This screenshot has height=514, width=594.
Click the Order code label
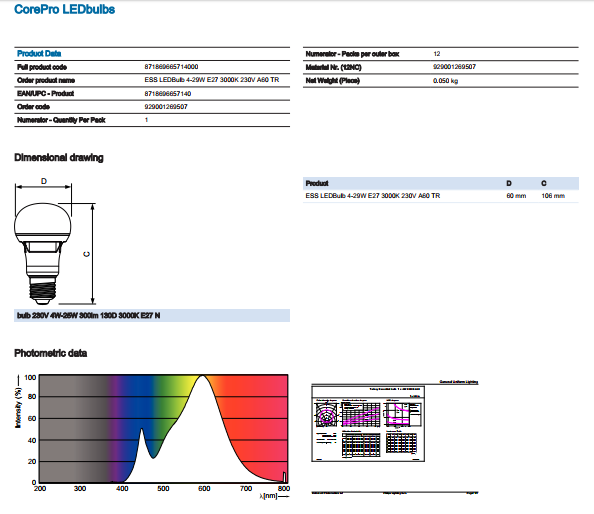[33, 107]
